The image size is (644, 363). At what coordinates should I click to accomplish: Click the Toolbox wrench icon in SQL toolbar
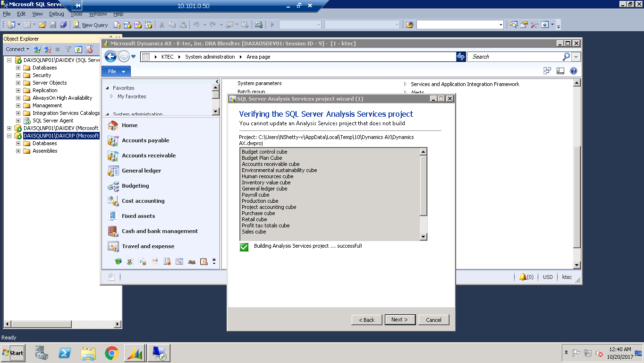click(534, 25)
